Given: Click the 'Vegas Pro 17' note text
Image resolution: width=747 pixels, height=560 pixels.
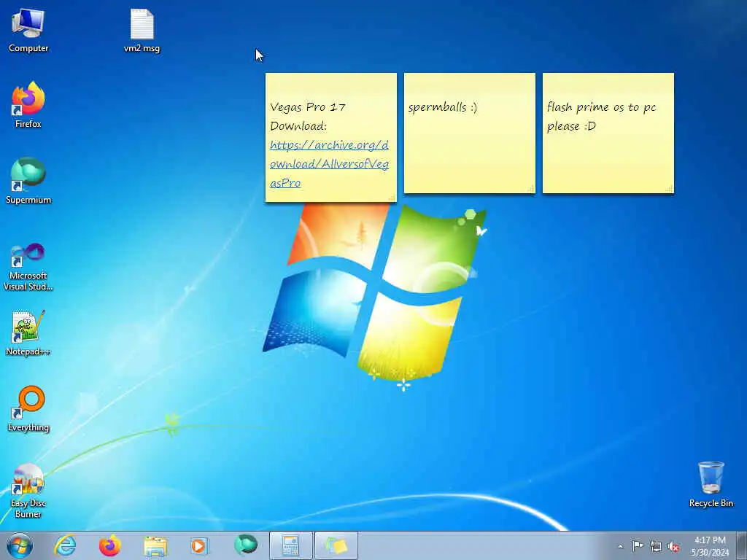Looking at the screenshot, I should [x=307, y=106].
